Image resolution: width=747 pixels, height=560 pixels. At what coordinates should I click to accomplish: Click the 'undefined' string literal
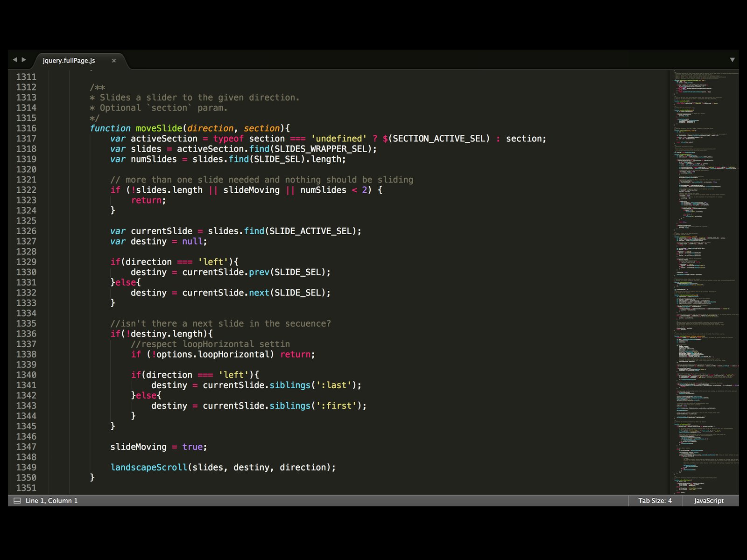pyautogui.click(x=339, y=139)
